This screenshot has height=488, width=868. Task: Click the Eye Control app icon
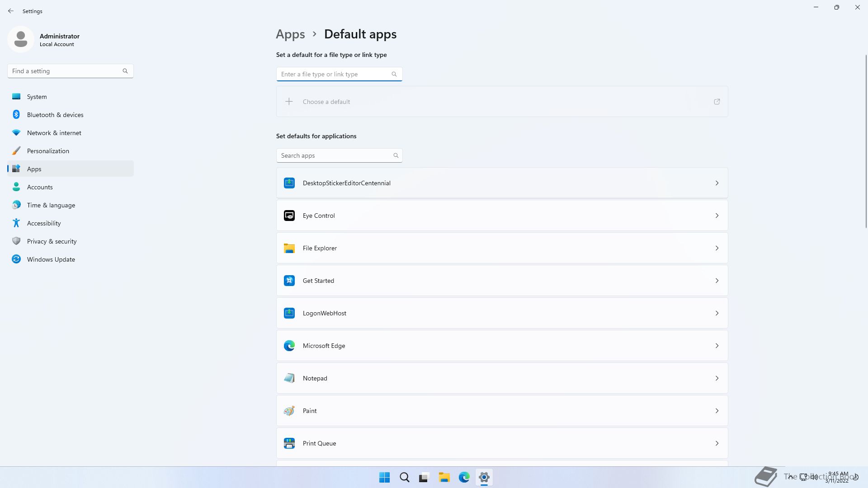click(289, 216)
